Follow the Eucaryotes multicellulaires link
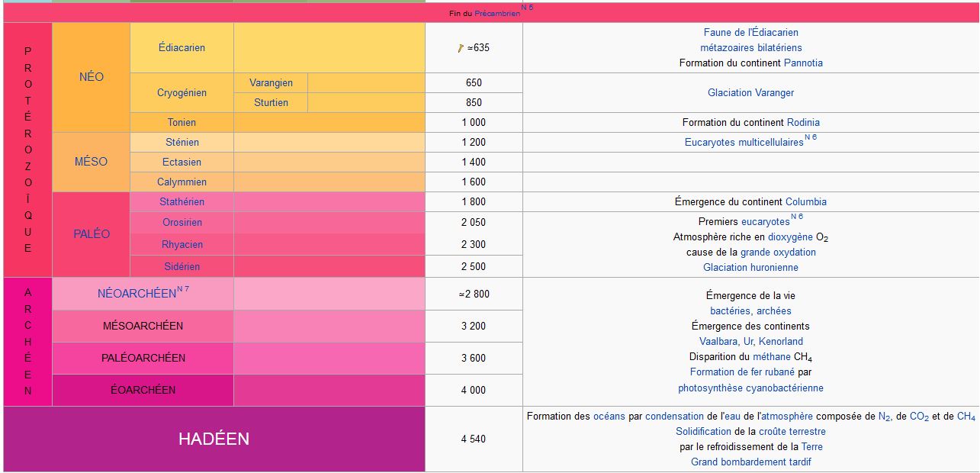Viewport: 980px width, 473px height. pos(744,142)
